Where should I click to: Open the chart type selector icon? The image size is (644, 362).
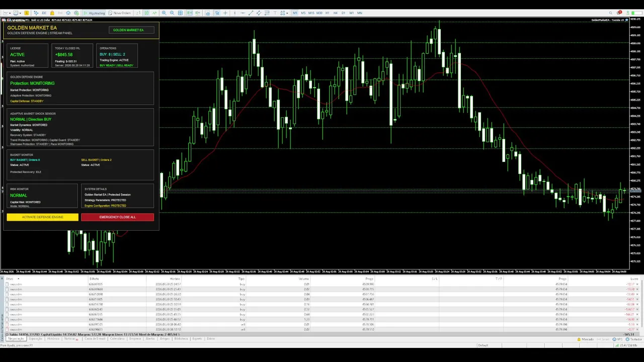6,13
